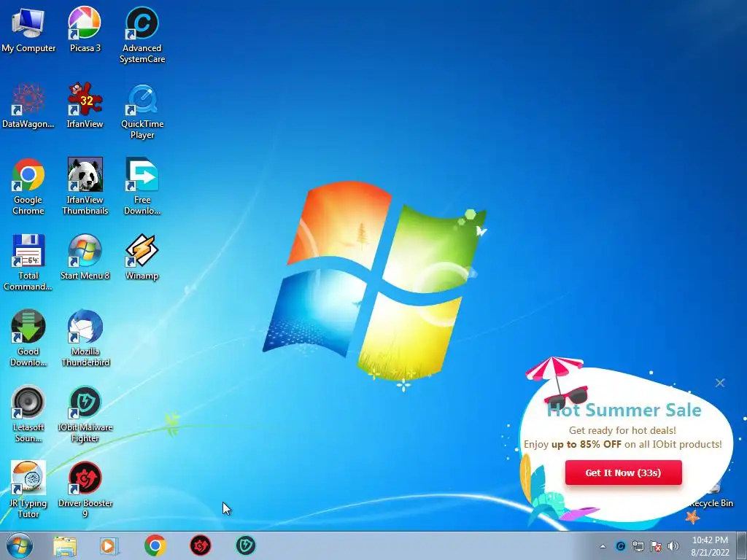Image resolution: width=747 pixels, height=560 pixels.
Task: Launch QuickTime Player shortcut
Action: (142, 112)
